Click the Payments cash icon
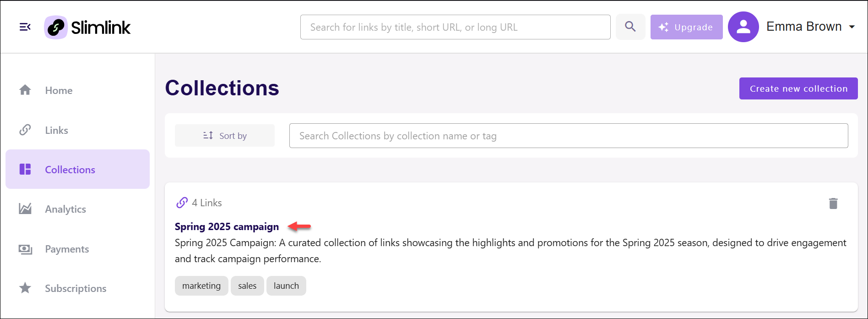Viewport: 868px width, 319px height. [x=25, y=249]
